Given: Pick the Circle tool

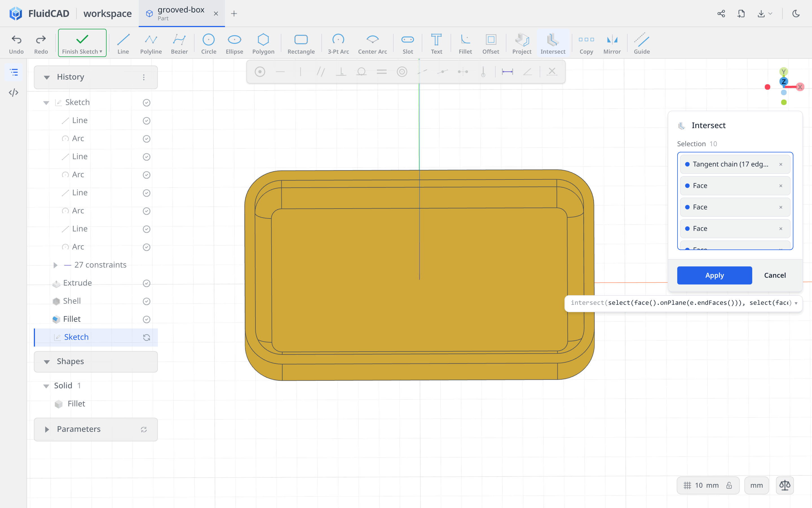Looking at the screenshot, I should [209, 43].
